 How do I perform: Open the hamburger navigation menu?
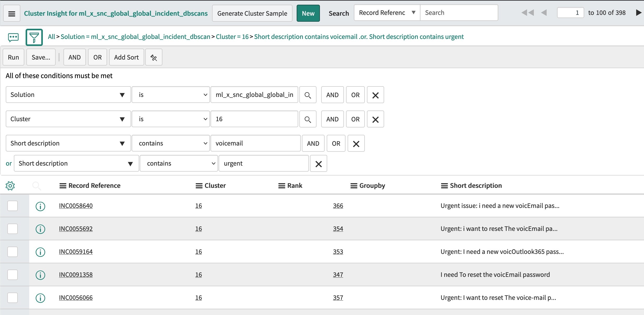11,13
